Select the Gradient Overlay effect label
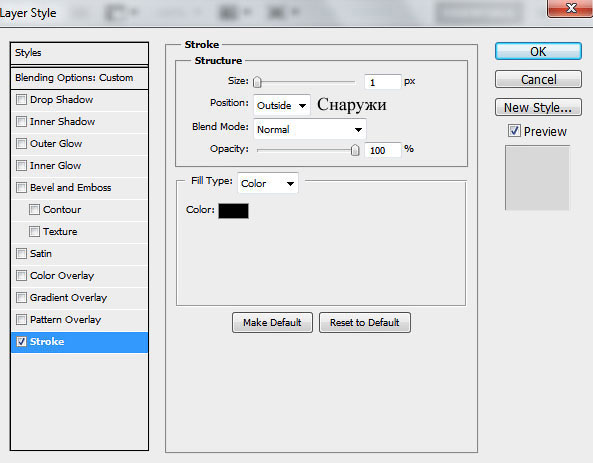The height and width of the screenshot is (463, 593). 68,298
